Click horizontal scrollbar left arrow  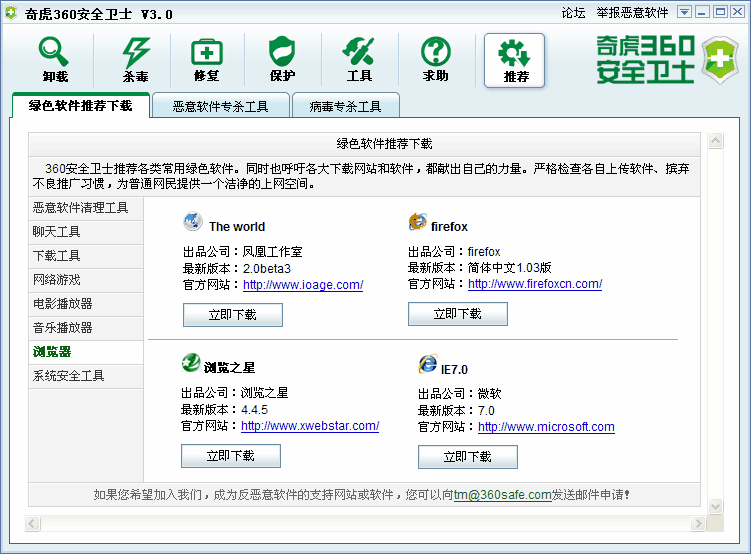[32, 523]
